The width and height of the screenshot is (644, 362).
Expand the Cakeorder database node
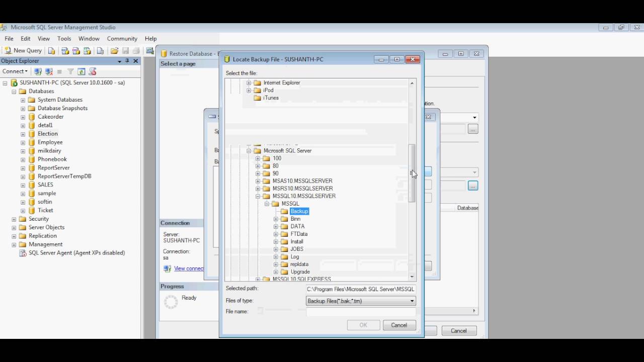(x=23, y=117)
